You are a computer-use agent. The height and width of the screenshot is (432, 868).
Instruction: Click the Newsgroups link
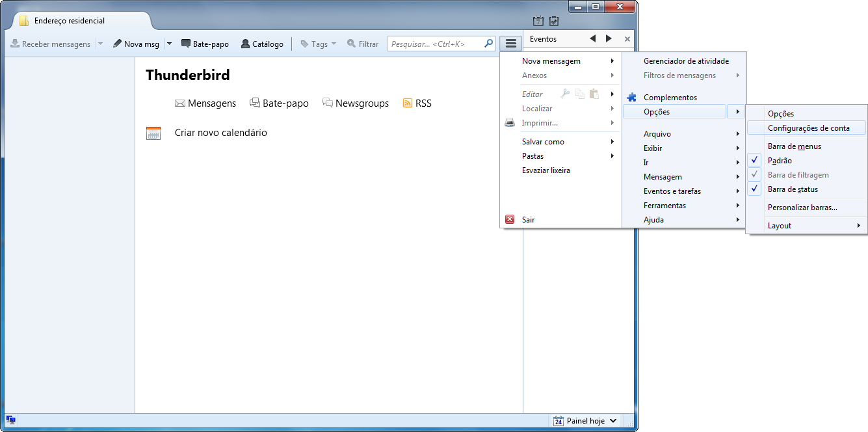pos(356,103)
